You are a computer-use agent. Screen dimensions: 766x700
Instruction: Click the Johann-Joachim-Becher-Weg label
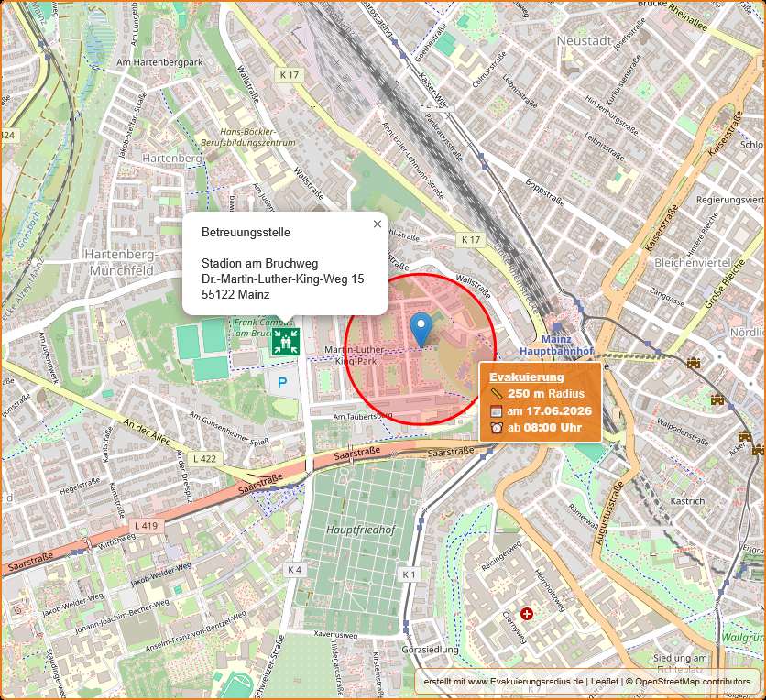point(122,617)
